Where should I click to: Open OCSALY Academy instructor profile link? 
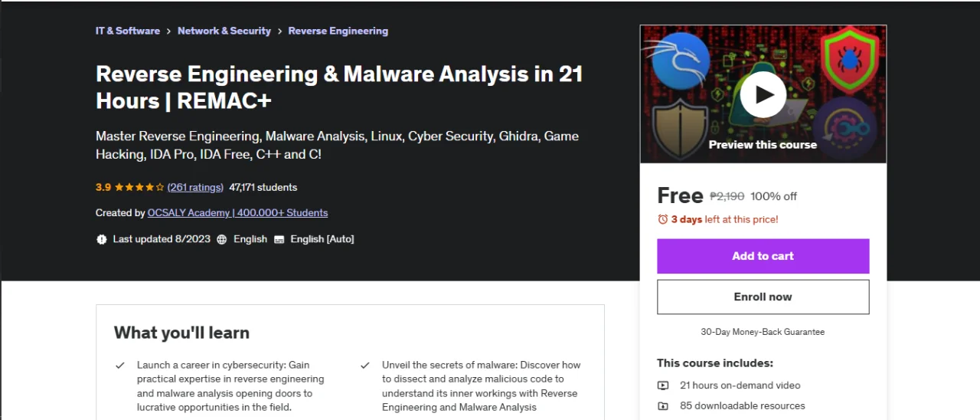(237, 212)
